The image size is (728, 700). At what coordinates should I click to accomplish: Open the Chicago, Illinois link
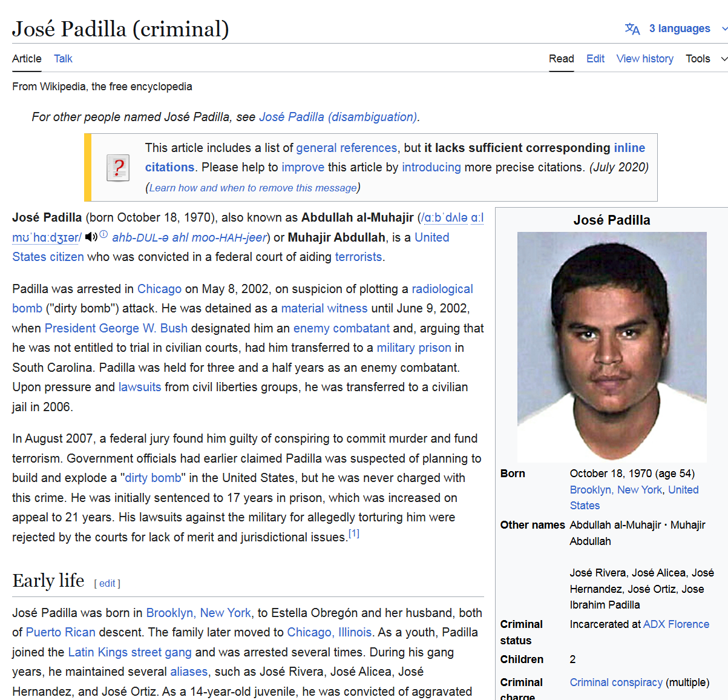pos(329,632)
